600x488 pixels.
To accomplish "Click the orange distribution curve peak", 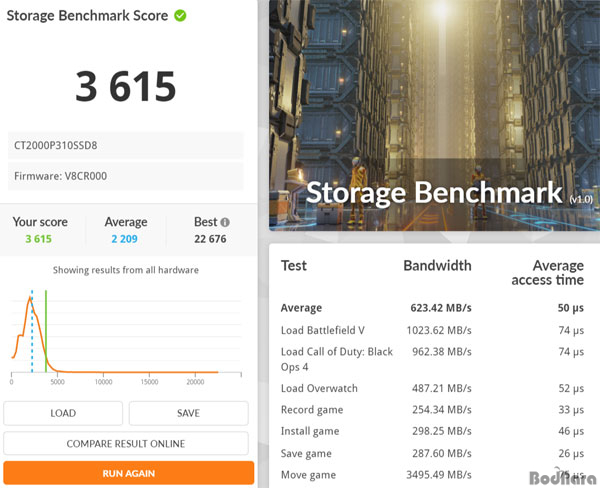I will [30, 298].
